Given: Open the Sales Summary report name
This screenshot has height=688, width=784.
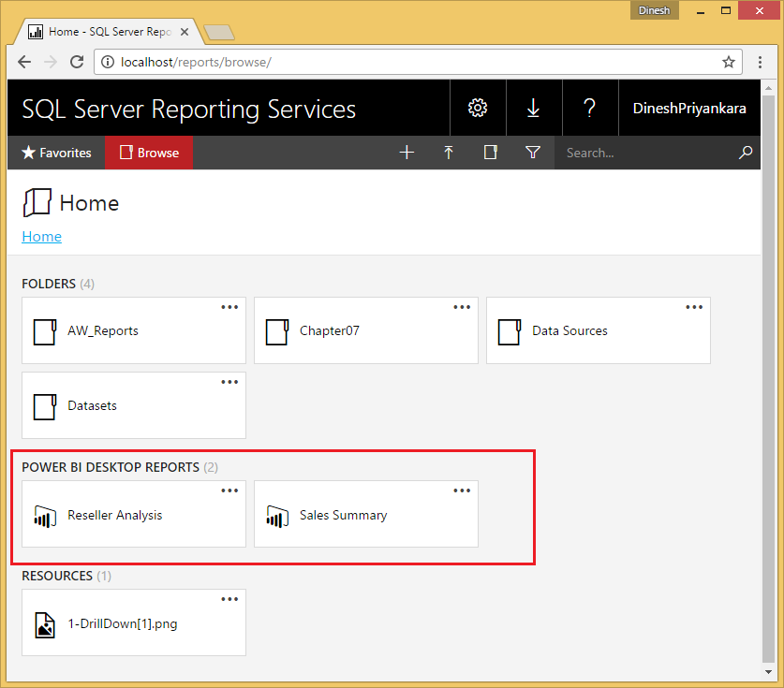Looking at the screenshot, I should pos(344,515).
